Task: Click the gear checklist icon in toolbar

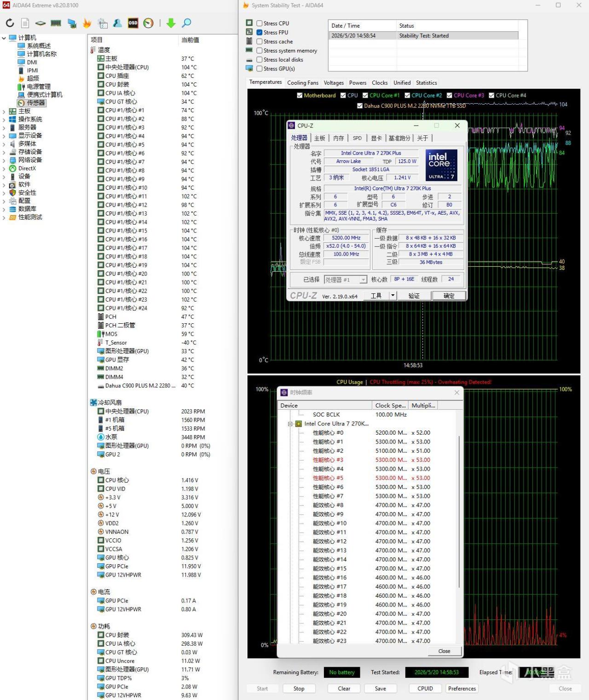Action: click(103, 23)
